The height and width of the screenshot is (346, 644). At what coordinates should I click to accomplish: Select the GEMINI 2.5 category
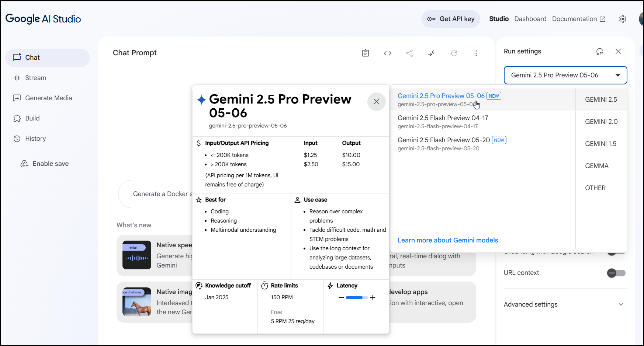601,99
